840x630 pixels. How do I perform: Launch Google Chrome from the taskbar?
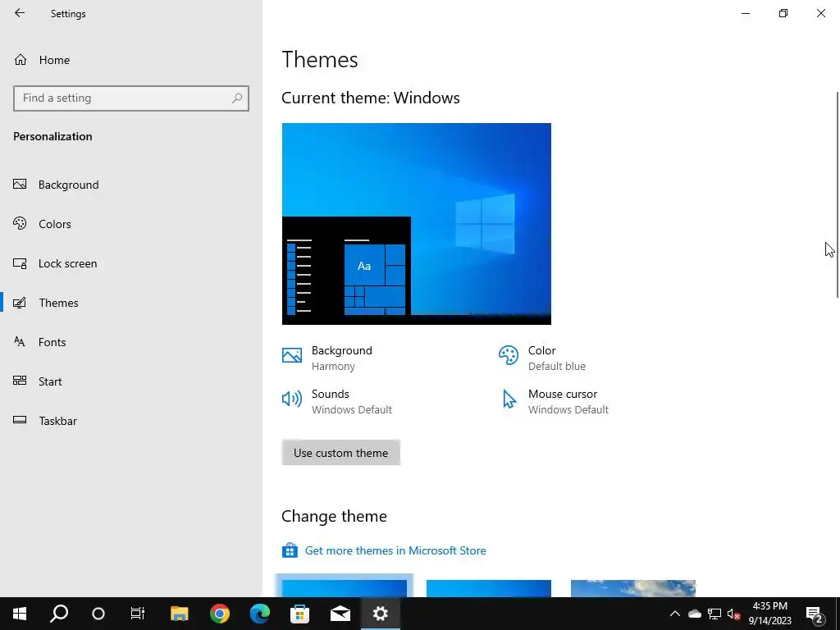220,614
